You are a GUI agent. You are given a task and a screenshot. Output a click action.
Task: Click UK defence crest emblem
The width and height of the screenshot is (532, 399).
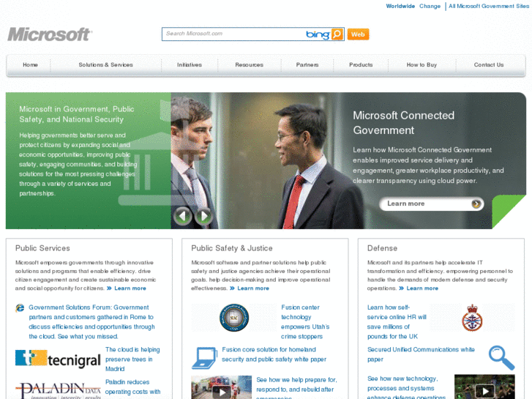[472, 318]
